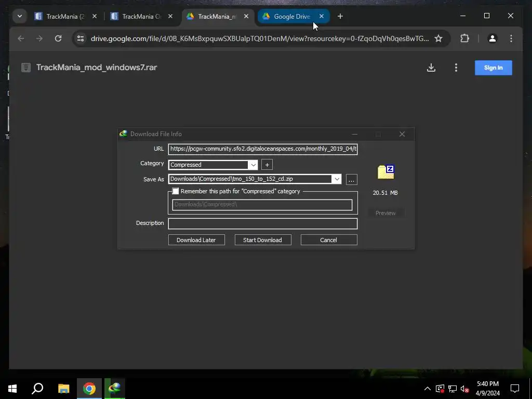Browse for save location with ellipsis button

(x=352, y=179)
